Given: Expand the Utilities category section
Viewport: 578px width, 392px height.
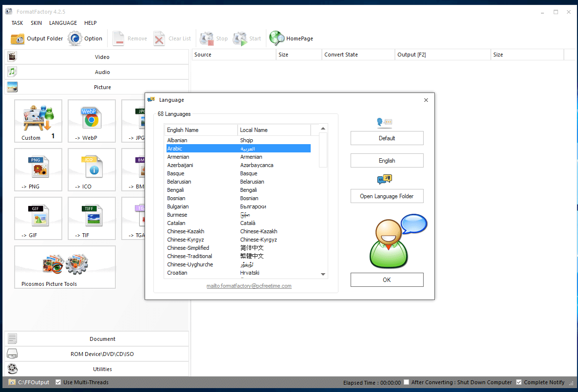Looking at the screenshot, I should click(x=102, y=369).
